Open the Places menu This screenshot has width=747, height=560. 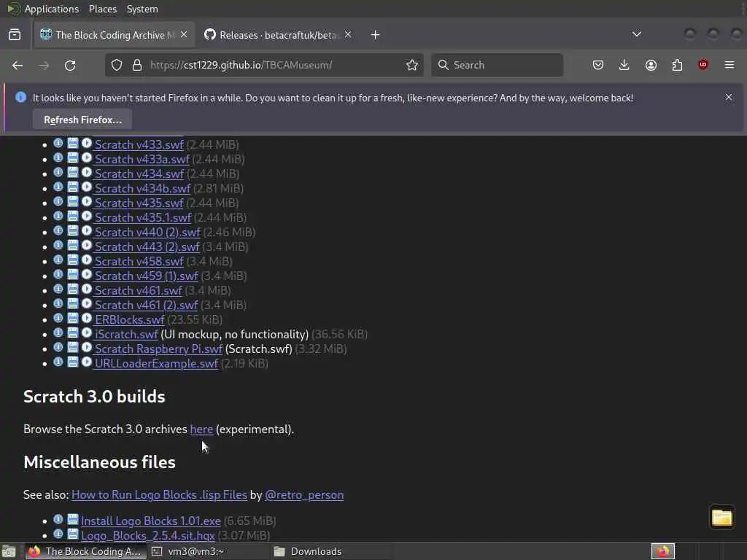coord(103,9)
